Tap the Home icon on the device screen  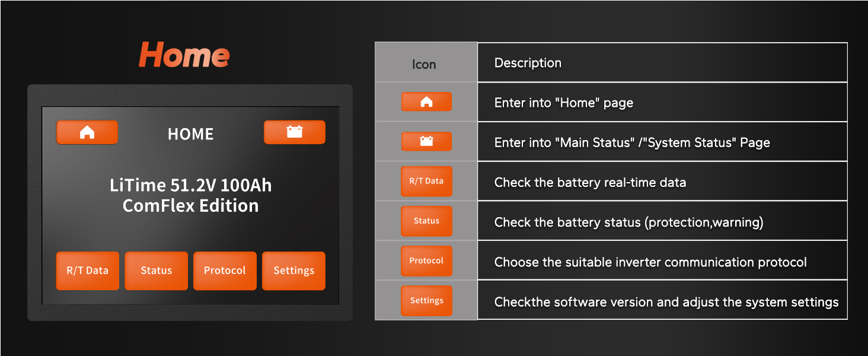pyautogui.click(x=87, y=132)
